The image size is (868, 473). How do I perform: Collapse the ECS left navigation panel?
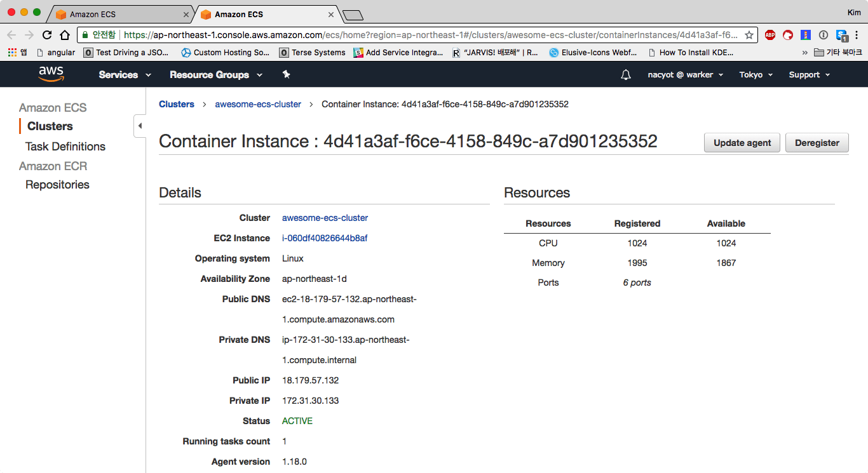pyautogui.click(x=140, y=126)
